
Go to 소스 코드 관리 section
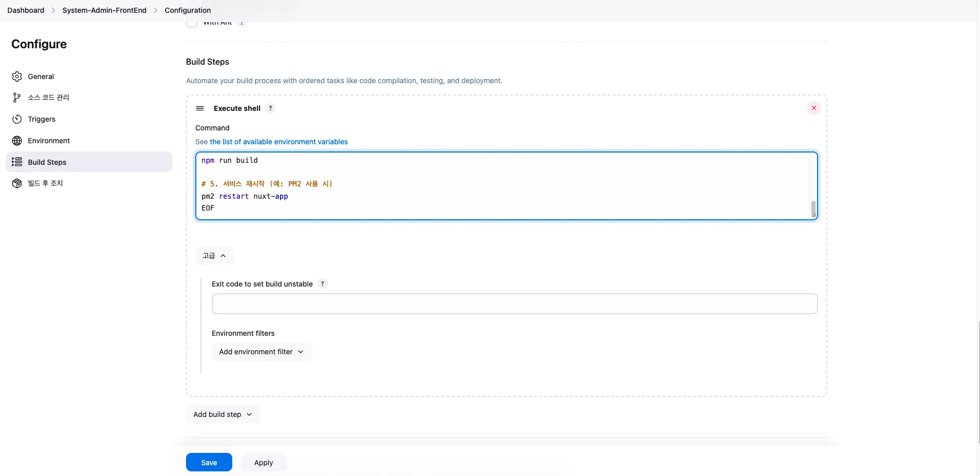tap(89, 98)
